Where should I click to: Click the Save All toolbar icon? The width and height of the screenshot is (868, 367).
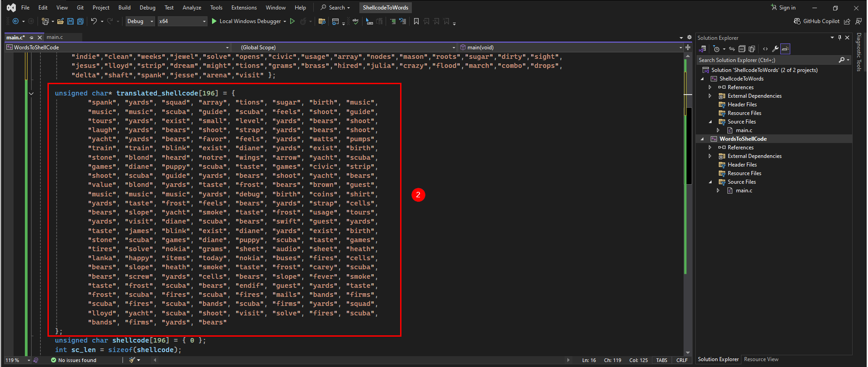[80, 21]
